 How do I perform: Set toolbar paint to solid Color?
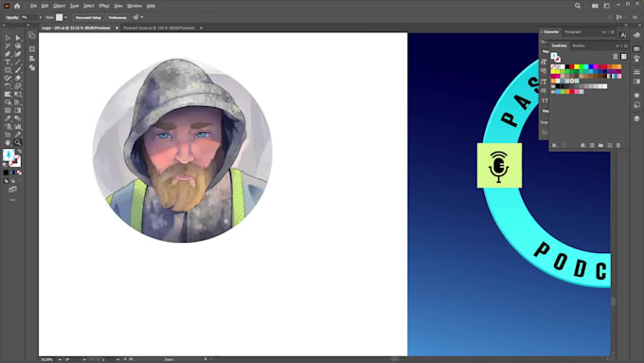pos(6,172)
